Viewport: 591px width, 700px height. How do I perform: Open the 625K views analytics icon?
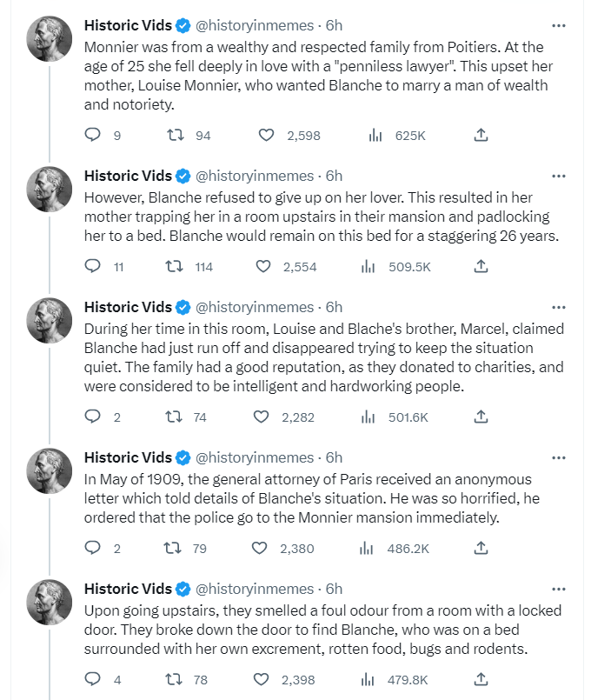tap(375, 135)
